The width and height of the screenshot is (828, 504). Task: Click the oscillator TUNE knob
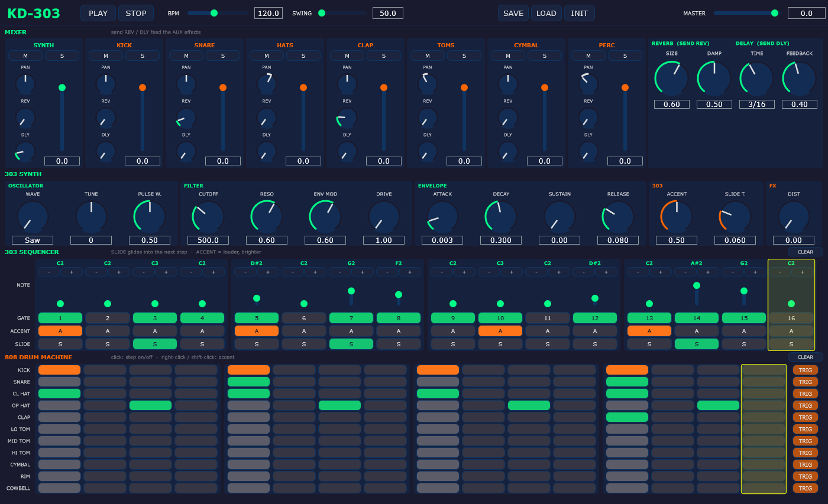(x=91, y=216)
